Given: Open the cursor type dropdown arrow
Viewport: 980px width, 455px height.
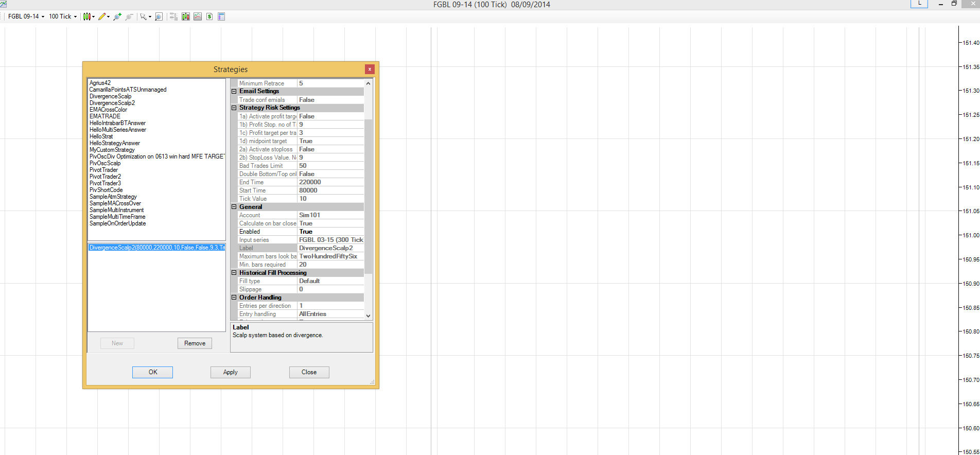Looking at the screenshot, I should [x=150, y=16].
